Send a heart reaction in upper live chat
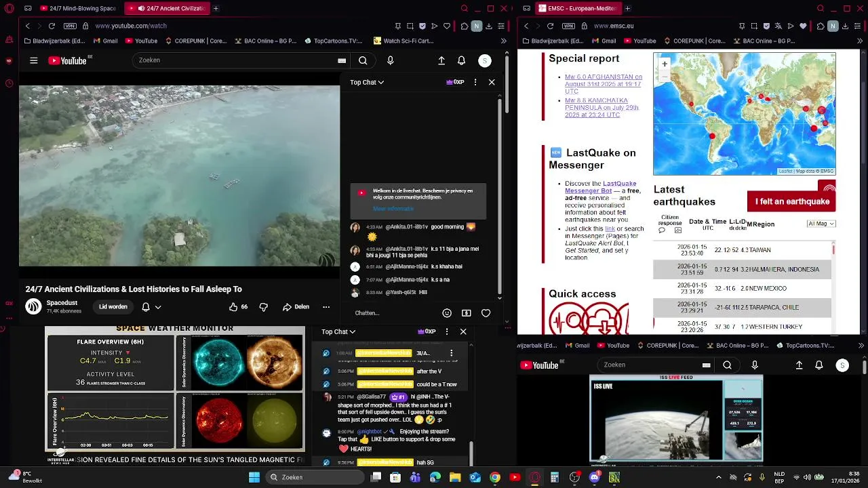 coord(486,313)
